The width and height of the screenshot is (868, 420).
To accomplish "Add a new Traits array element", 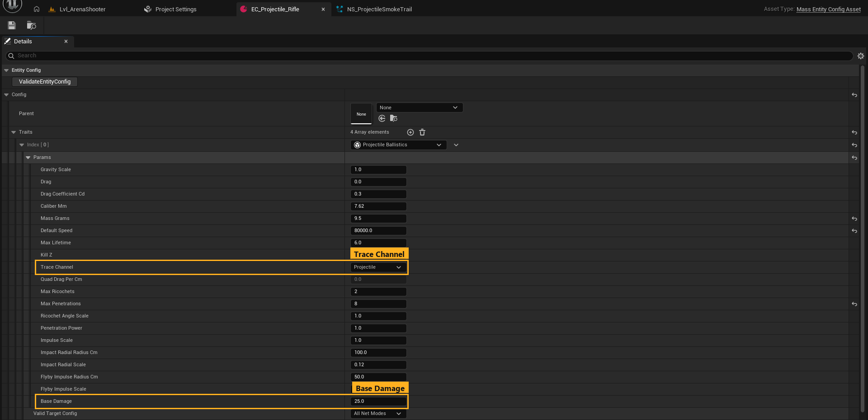I will pyautogui.click(x=410, y=132).
